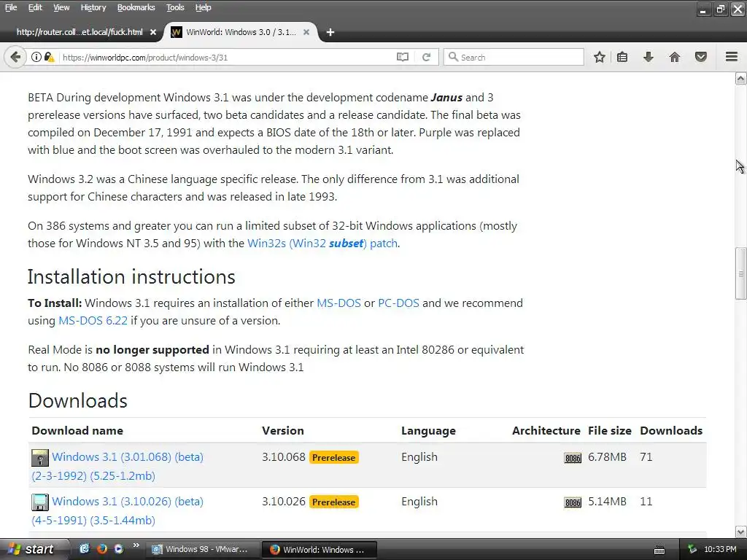Open the Edit menu
Viewport: 747px width, 560px height.
click(35, 7)
